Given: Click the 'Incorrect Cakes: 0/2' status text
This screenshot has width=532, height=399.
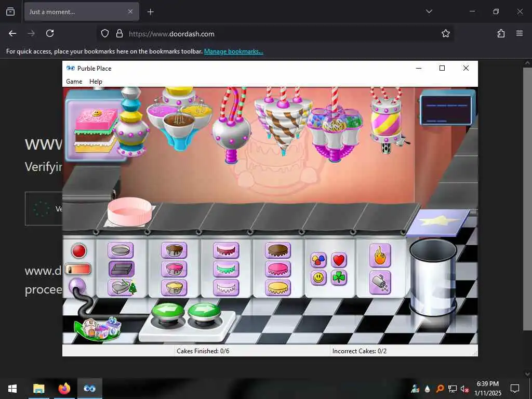Looking at the screenshot, I should pos(360,351).
